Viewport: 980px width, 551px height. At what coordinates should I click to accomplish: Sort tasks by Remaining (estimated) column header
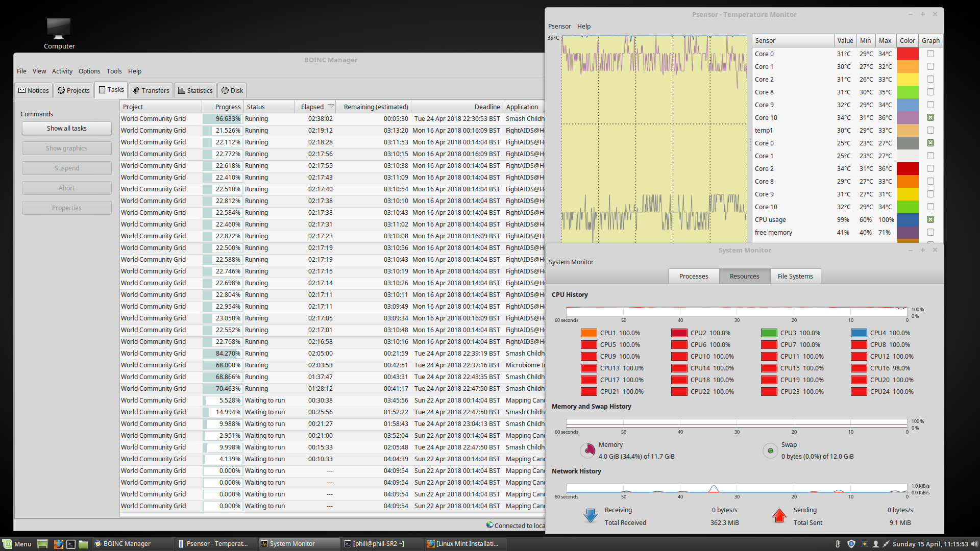[x=374, y=107]
